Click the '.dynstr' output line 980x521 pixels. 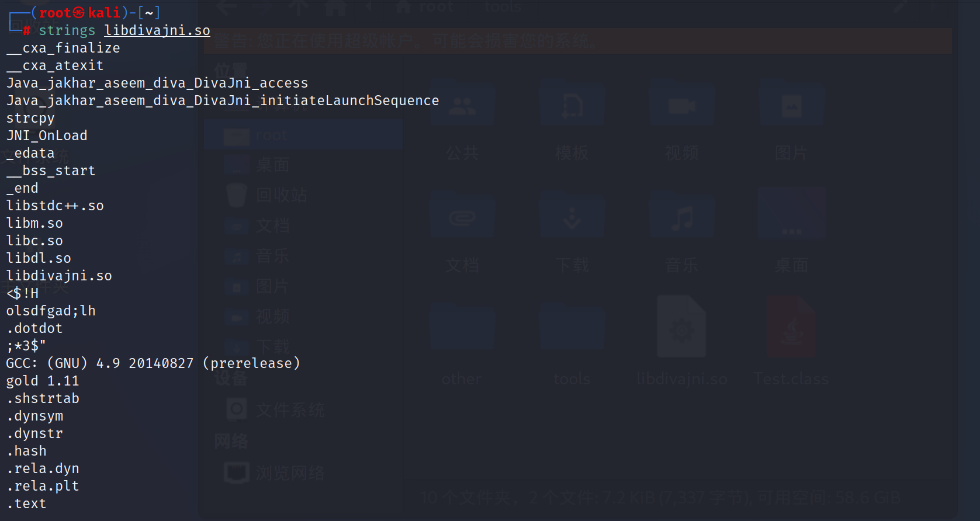[34, 433]
